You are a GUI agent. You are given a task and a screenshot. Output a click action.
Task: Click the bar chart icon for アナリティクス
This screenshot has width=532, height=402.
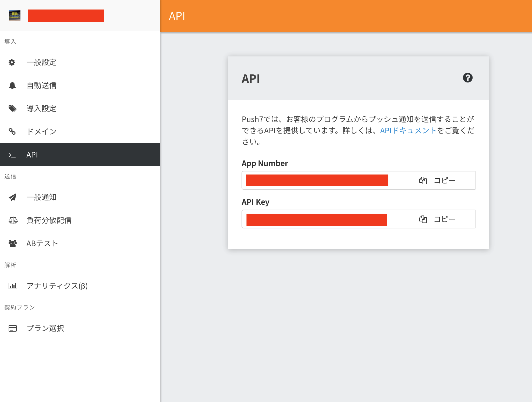(13, 286)
